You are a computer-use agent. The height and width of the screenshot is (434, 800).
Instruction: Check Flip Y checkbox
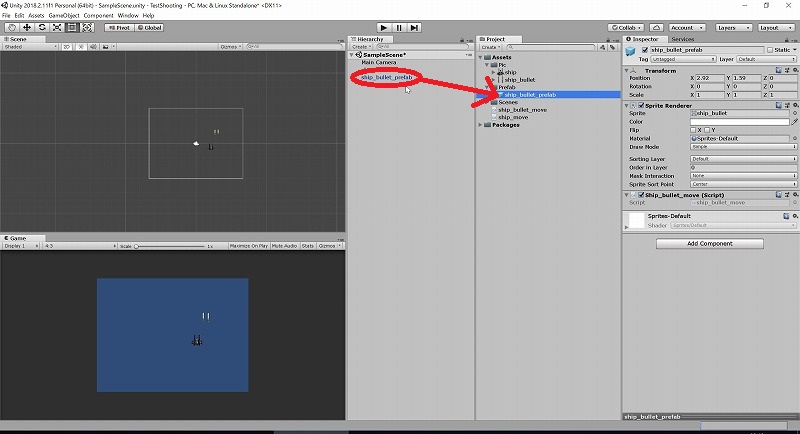(707, 130)
